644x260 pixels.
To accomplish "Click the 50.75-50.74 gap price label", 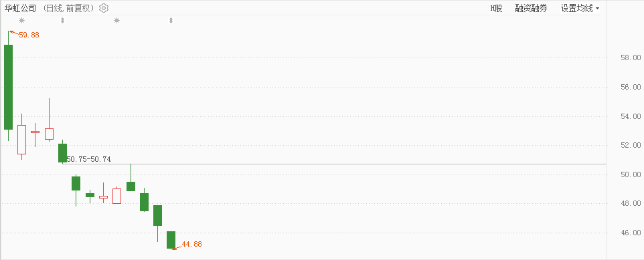I will coord(89,159).
